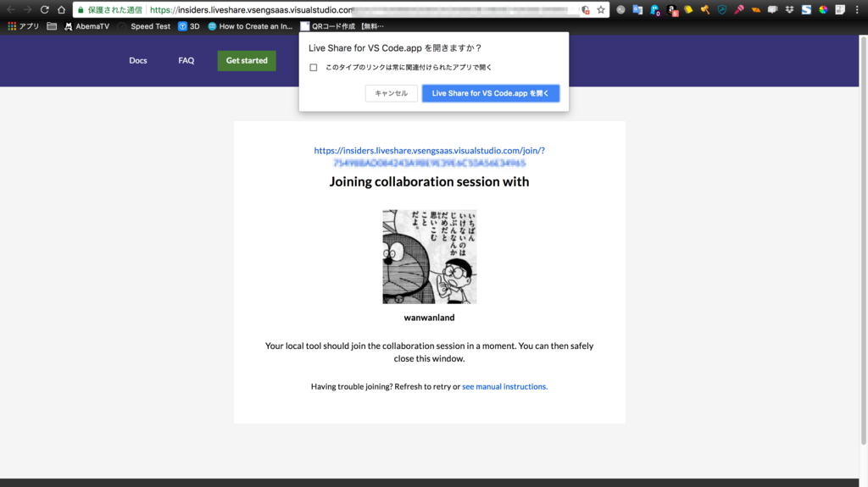Go to the Docs page
868x487 pixels.
tap(138, 60)
